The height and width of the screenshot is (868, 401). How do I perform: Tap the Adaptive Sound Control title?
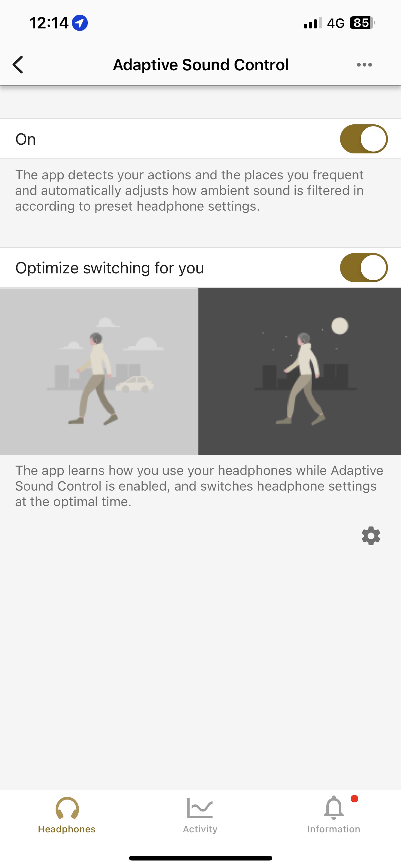coord(201,65)
